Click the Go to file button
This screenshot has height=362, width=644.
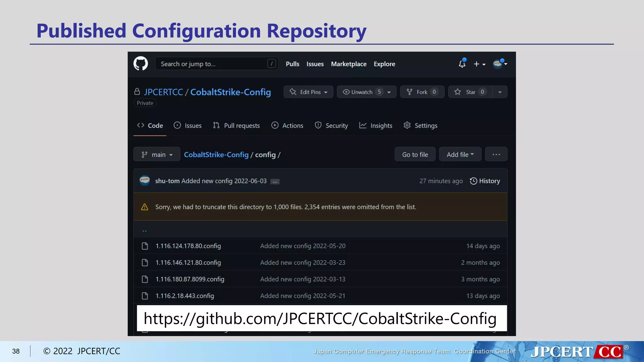pyautogui.click(x=415, y=154)
